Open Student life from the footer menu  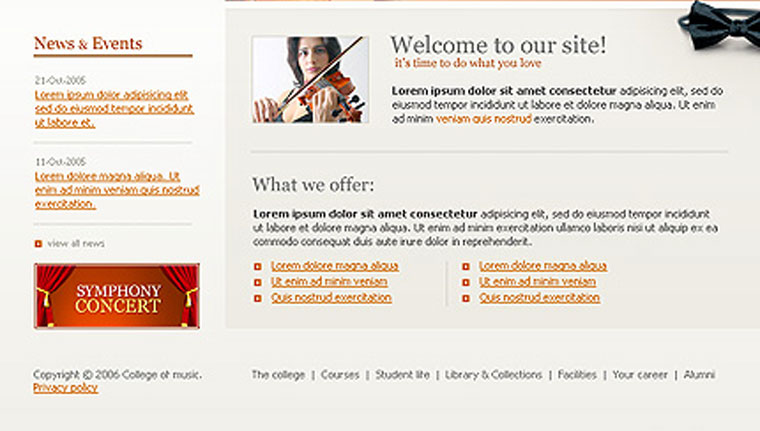click(402, 375)
